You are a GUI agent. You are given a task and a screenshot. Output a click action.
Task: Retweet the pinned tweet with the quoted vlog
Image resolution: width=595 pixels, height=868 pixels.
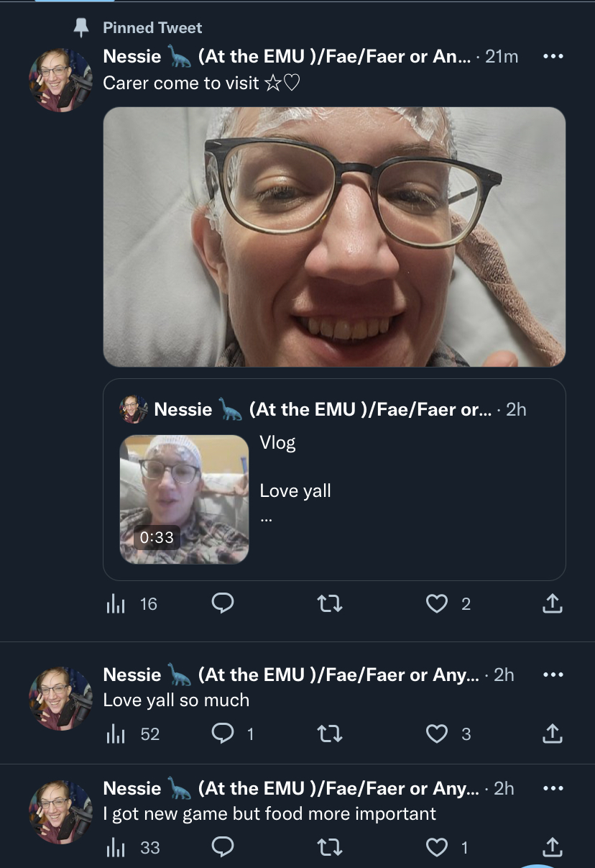329,604
